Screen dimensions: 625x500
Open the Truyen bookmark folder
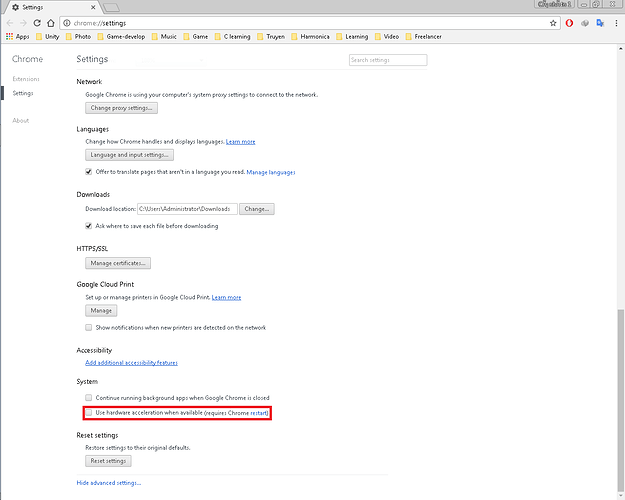[271, 37]
